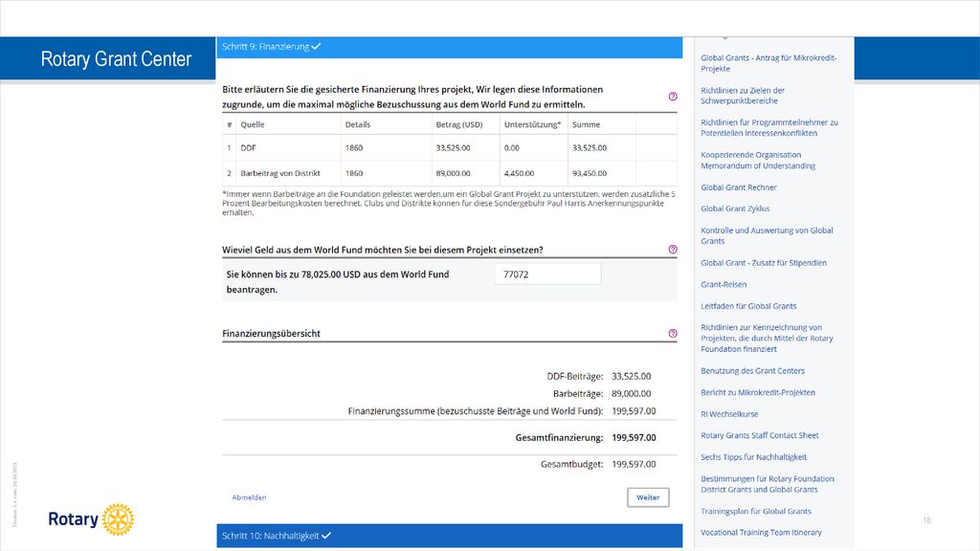Image resolution: width=980 pixels, height=551 pixels.
Task: Open RI Wechselkurse link
Action: [729, 414]
